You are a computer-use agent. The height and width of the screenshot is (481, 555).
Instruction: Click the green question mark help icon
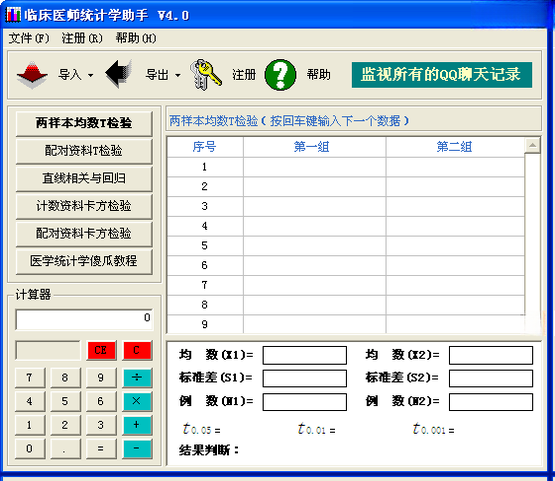pos(280,75)
